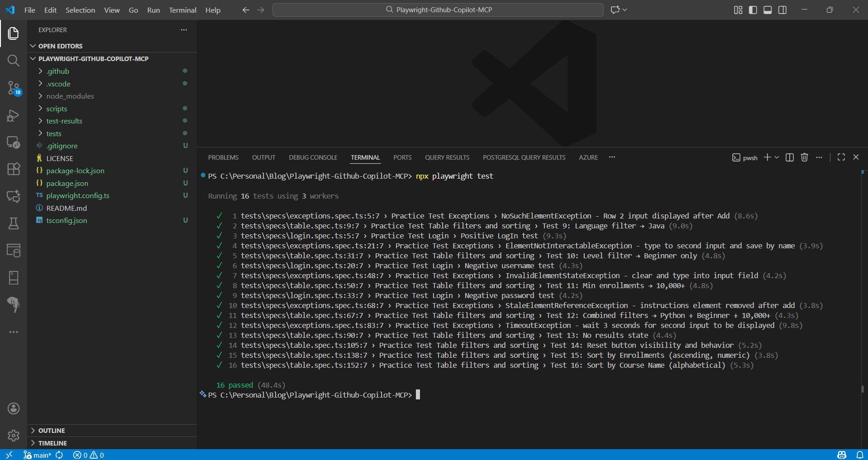The image size is (868, 460).
Task: Expand the tests folder
Action: [54, 133]
